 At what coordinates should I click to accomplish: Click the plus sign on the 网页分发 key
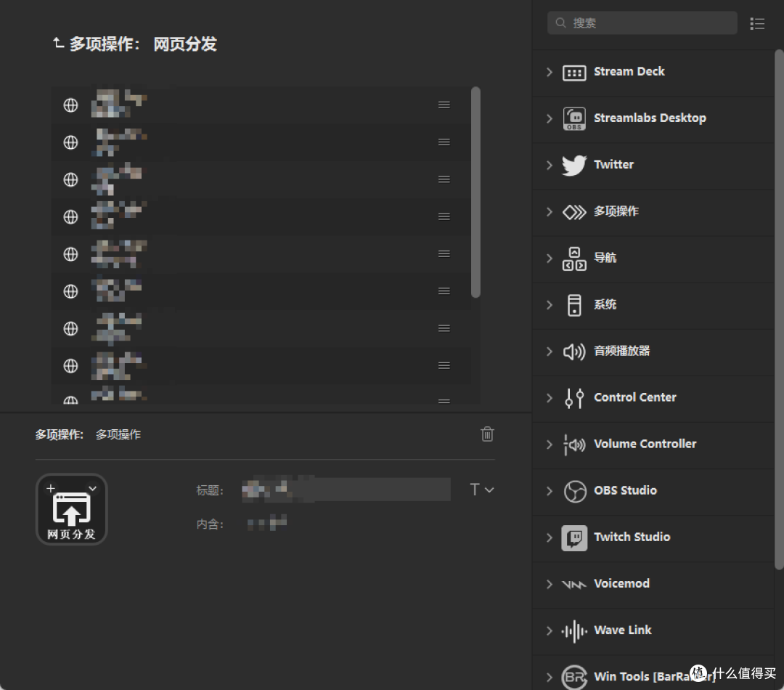point(51,488)
